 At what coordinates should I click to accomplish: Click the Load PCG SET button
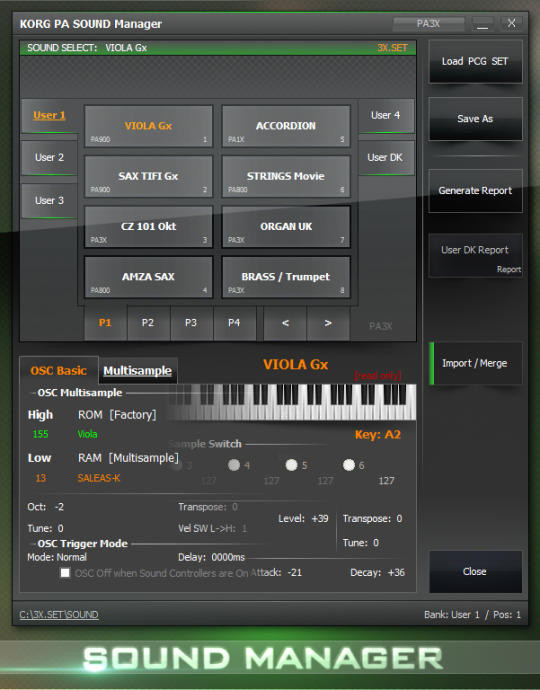tap(475, 62)
